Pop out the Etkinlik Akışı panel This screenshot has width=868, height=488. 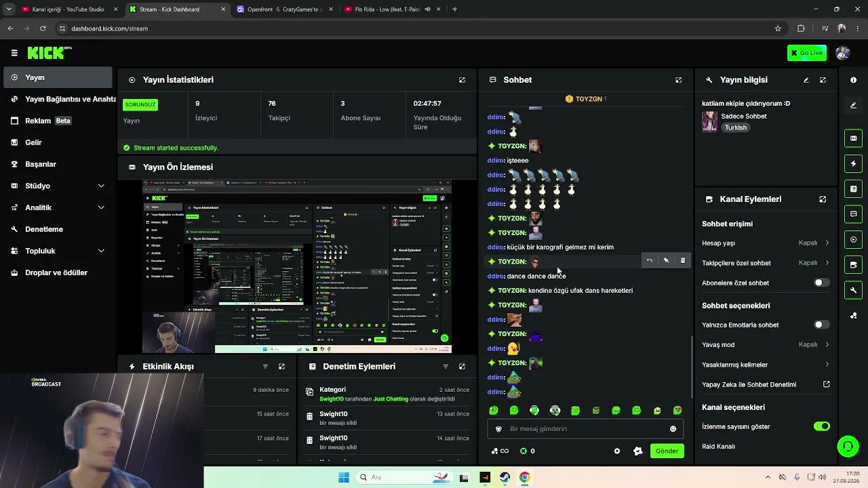pyautogui.click(x=281, y=367)
